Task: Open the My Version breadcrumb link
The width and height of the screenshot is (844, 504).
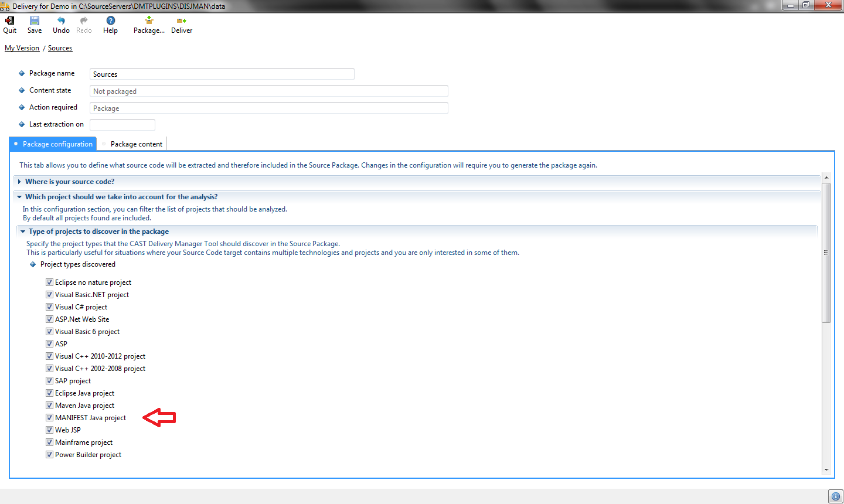Action: coord(22,48)
